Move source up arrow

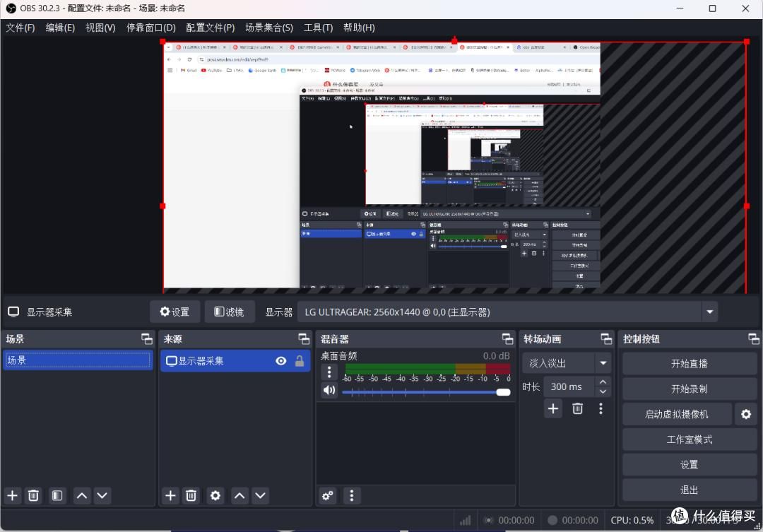239,495
